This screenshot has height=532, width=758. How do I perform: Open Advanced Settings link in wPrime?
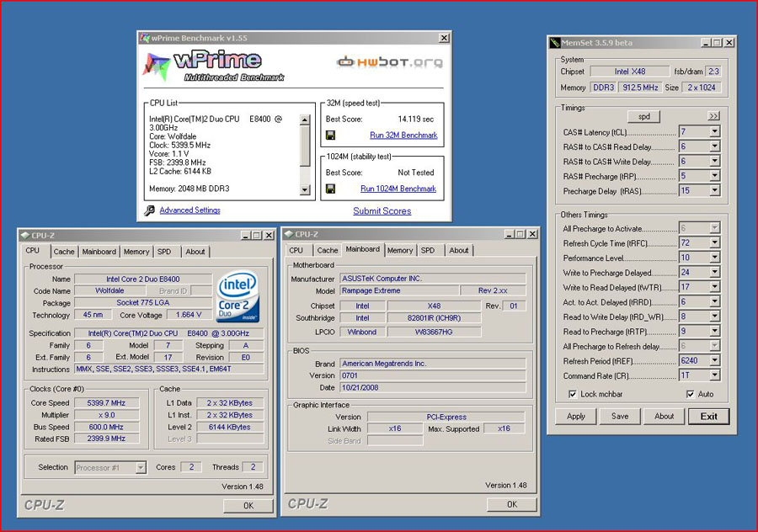190,210
